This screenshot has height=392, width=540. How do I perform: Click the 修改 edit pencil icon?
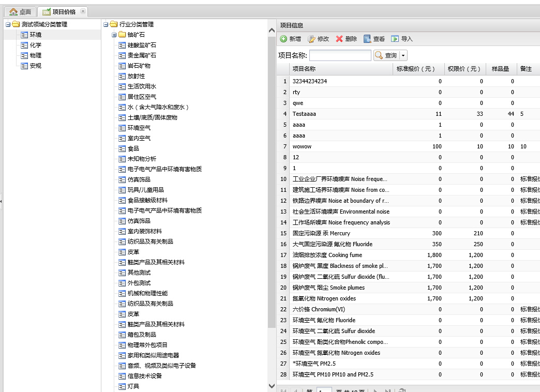point(311,39)
